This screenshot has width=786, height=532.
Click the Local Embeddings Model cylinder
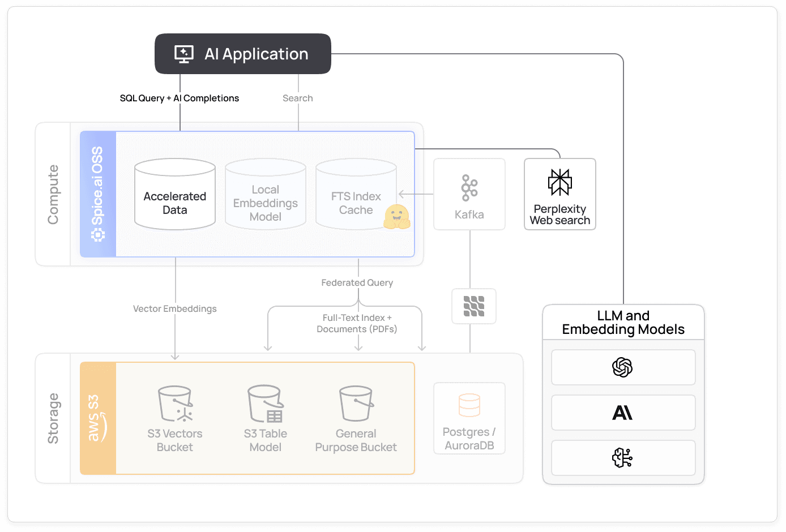pyautogui.click(x=265, y=194)
